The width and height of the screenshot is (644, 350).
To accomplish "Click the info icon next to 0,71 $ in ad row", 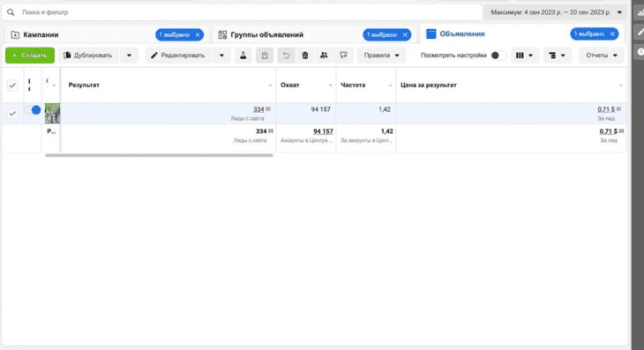I will click(x=619, y=109).
